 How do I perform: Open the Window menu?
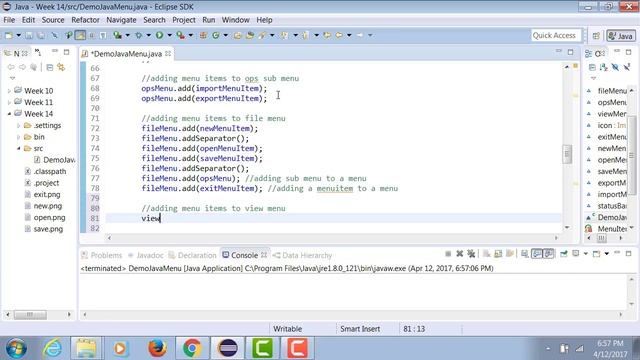(x=236, y=20)
